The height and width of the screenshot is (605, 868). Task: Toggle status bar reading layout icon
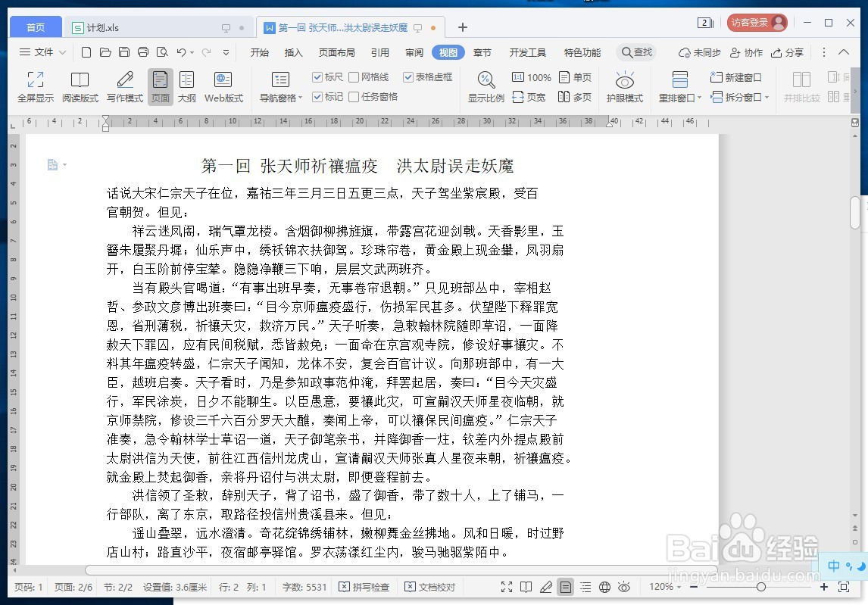pos(526,587)
